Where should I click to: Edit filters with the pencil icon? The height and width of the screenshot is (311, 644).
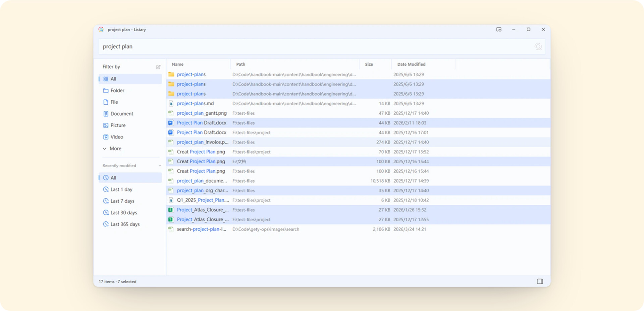pyautogui.click(x=158, y=67)
